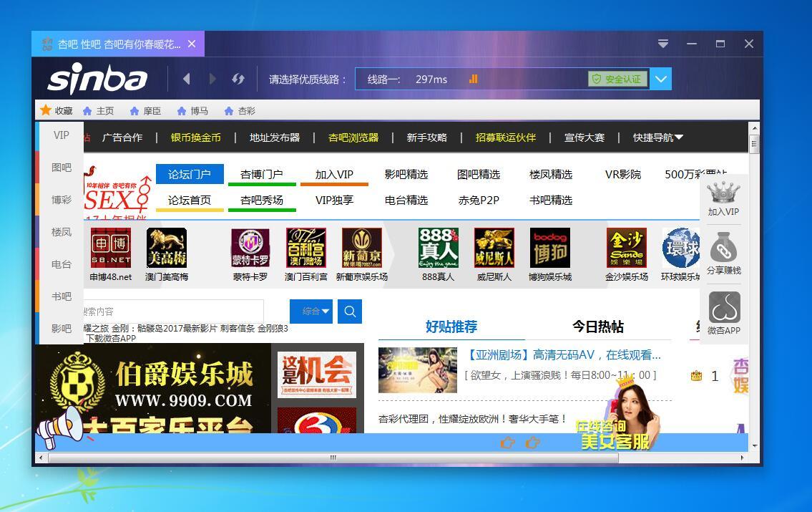
Task: Select 楼凤 in the left sidebar
Action: [61, 231]
